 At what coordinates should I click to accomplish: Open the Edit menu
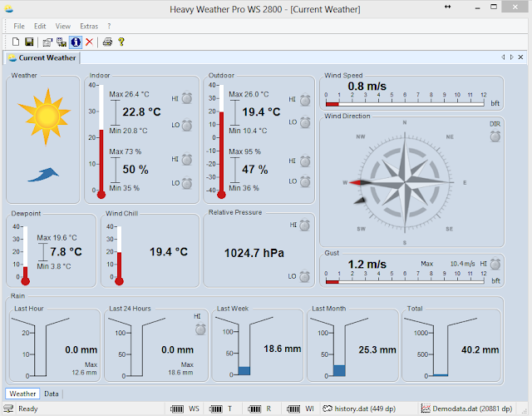click(x=40, y=26)
